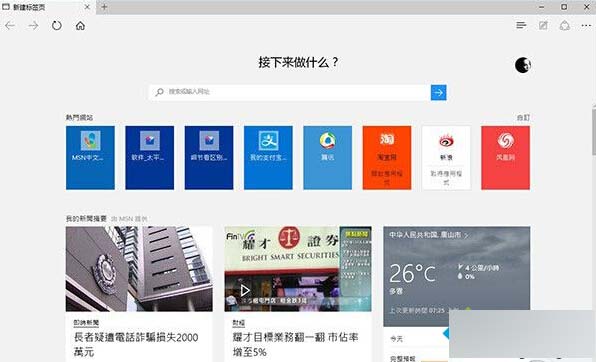596x362 pixels.
Task: Go forward using the forward arrow
Action: click(x=33, y=26)
